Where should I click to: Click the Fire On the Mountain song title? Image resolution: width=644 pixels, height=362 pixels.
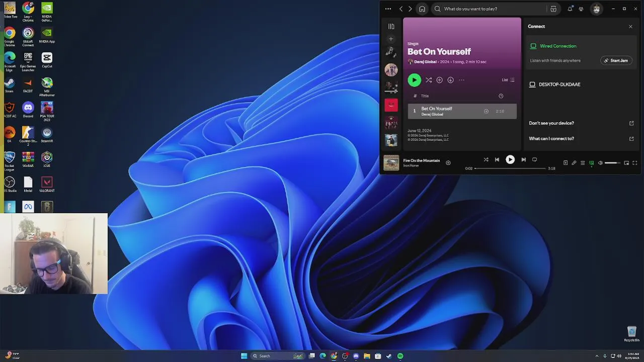point(421,160)
